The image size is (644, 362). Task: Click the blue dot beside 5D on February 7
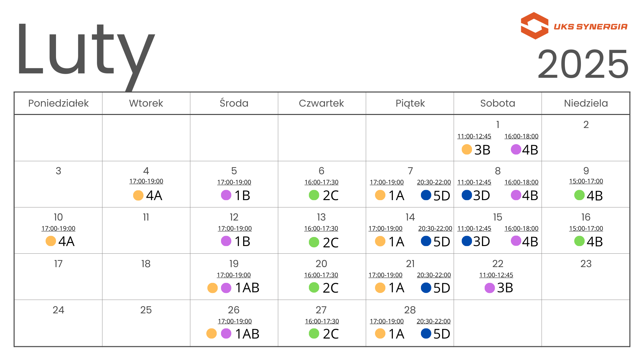[426, 195]
